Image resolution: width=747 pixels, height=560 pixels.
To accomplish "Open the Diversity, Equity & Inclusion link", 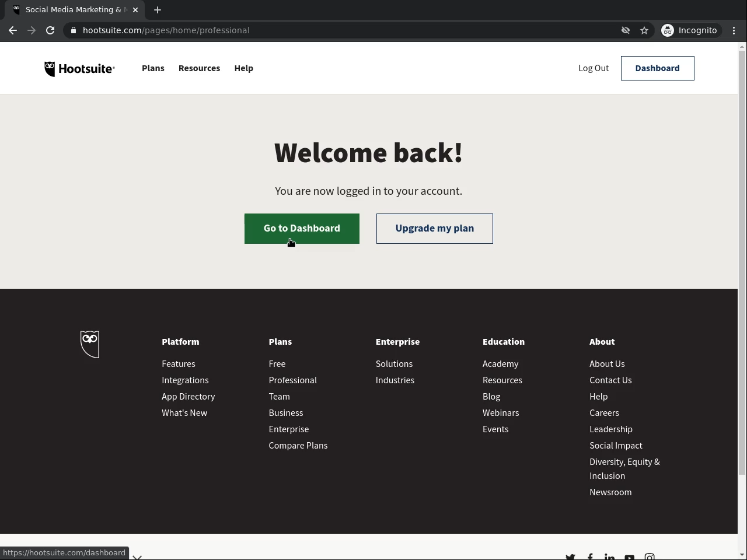I will pos(624,468).
